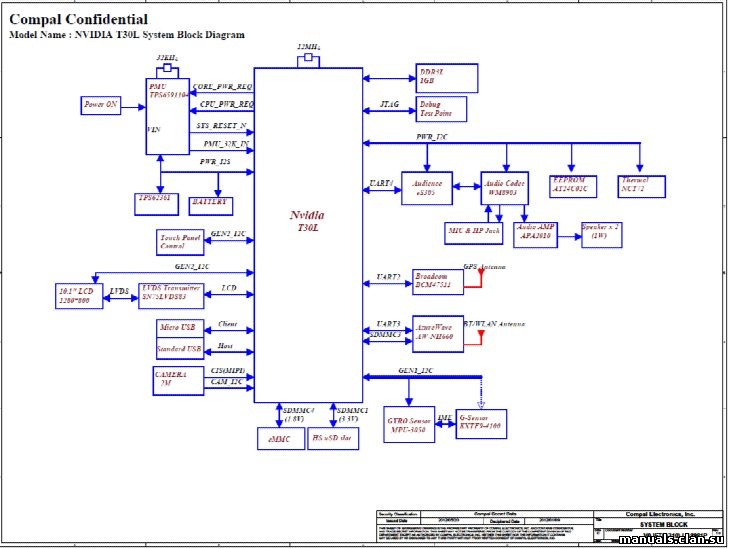The width and height of the screenshot is (729, 549).
Task: Click the CPU_PWR_REQ signal label
Action: [227, 104]
